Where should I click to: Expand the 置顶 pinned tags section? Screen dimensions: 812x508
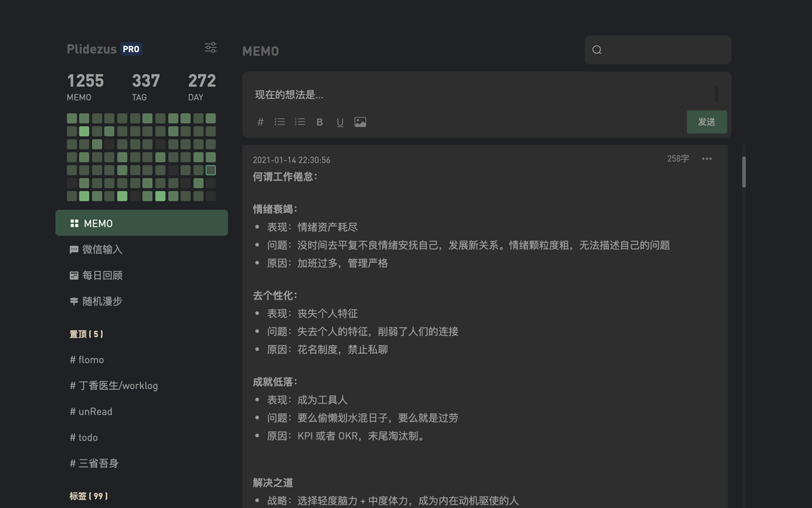coord(86,333)
